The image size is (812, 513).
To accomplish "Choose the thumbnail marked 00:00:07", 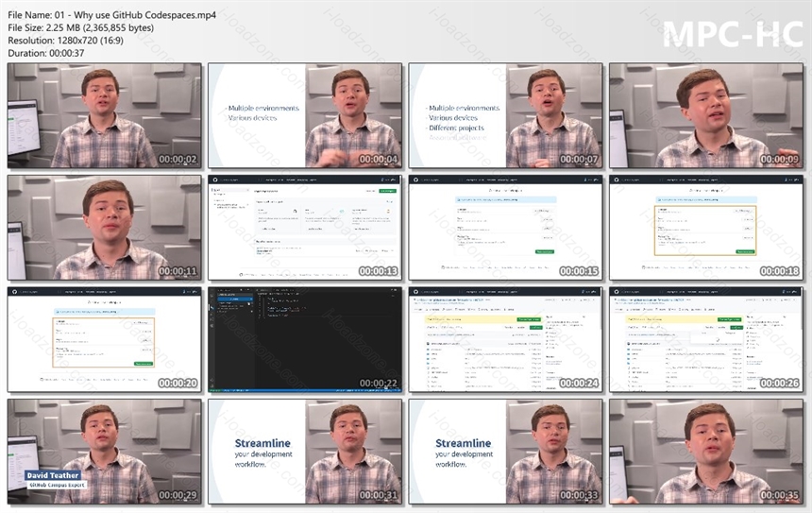I will 505,115.
